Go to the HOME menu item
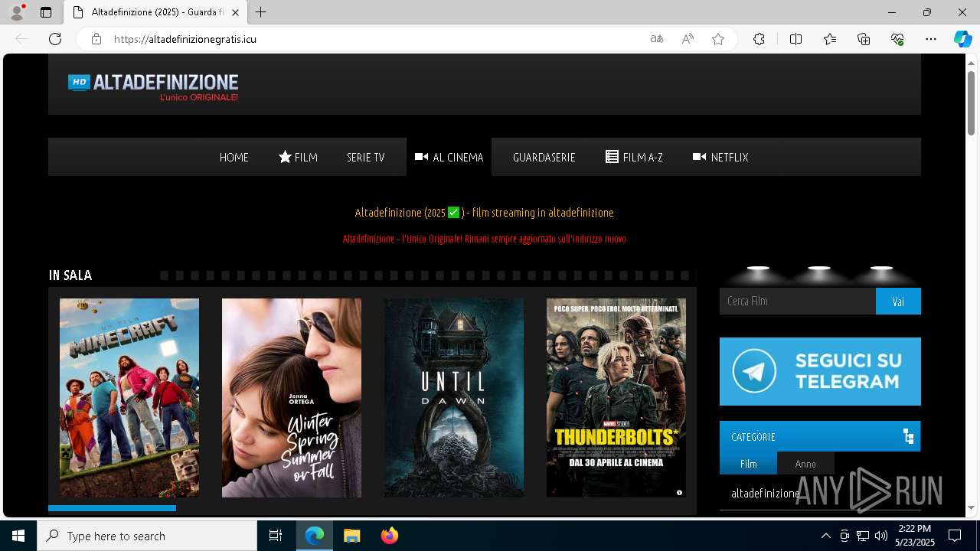Screen dimensions: 980x551 pos(234,157)
